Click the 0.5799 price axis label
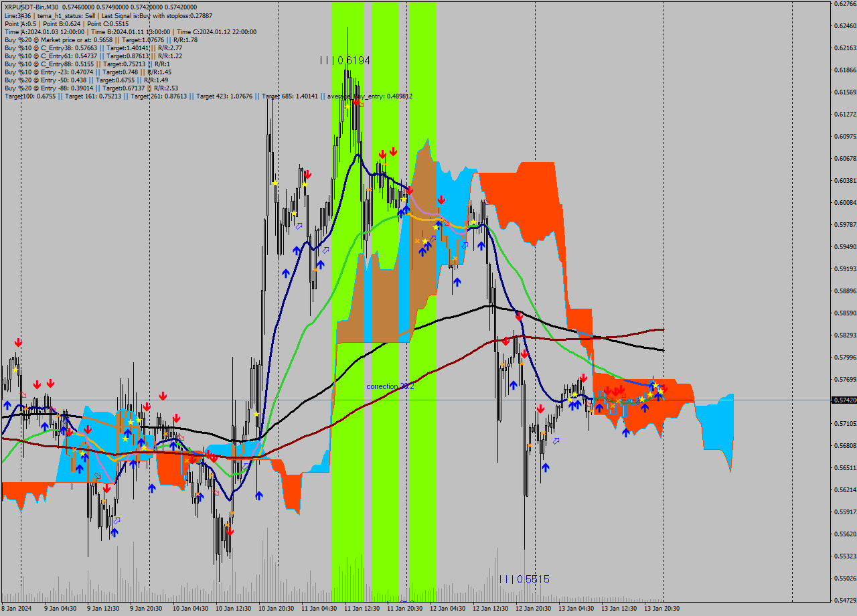 [x=845, y=357]
